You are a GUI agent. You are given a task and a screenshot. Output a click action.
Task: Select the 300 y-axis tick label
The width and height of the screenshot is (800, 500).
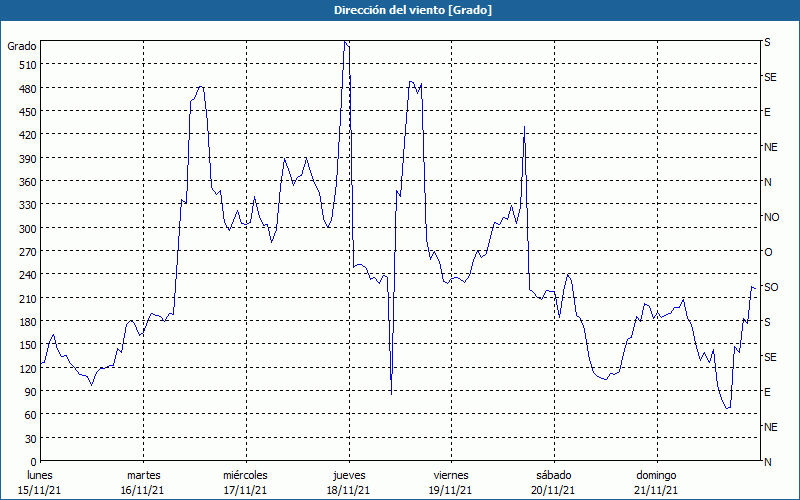[28, 229]
